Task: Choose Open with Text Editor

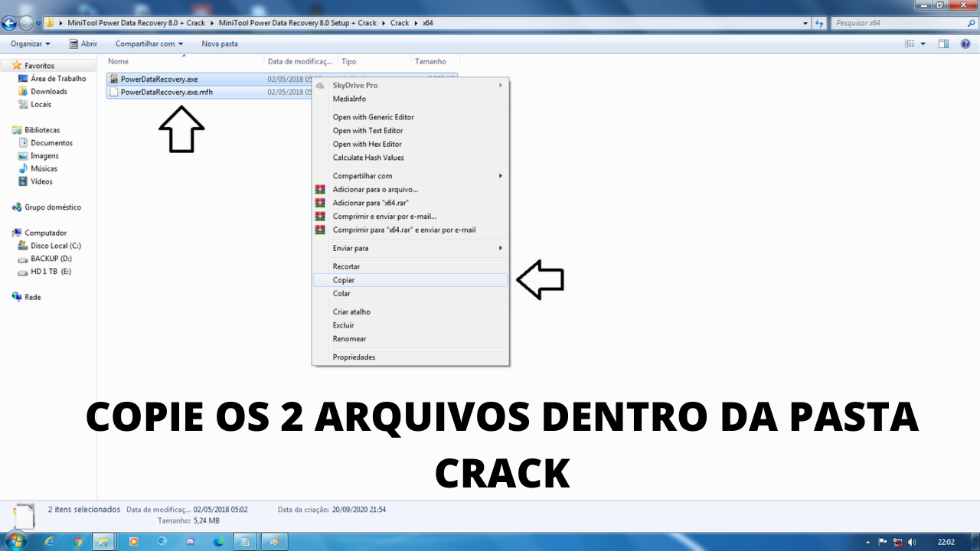Action: 410,131
